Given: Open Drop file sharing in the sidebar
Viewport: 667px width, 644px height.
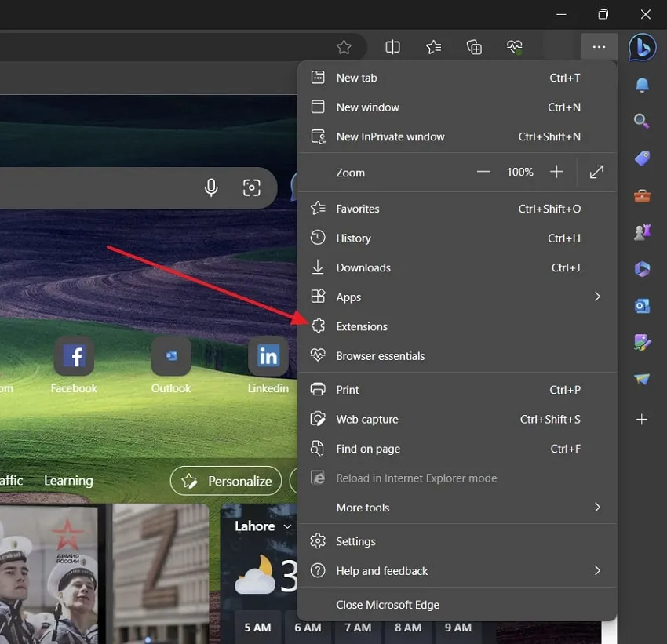Looking at the screenshot, I should coord(642,379).
